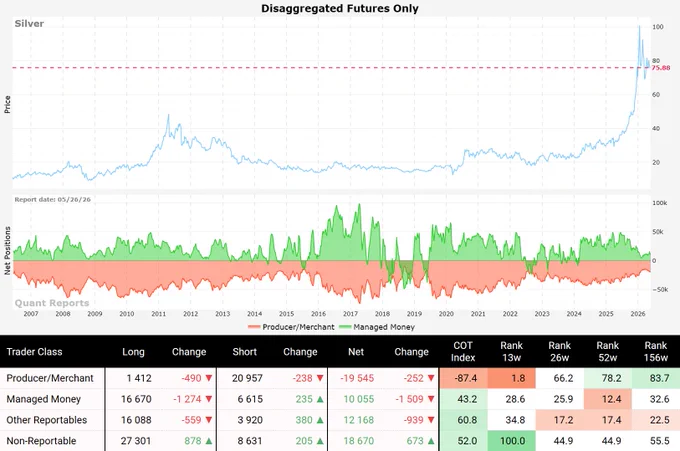Screen dimensions: 680x451
Task: Click the 2011 year label on axis
Action: pos(159,314)
